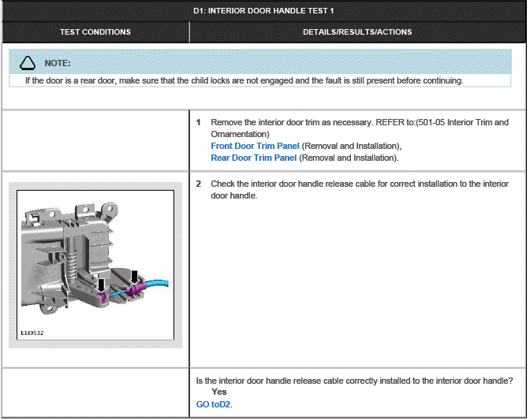The image size is (530, 420).
Task: Click the child locks note sentence
Action: tap(244, 80)
